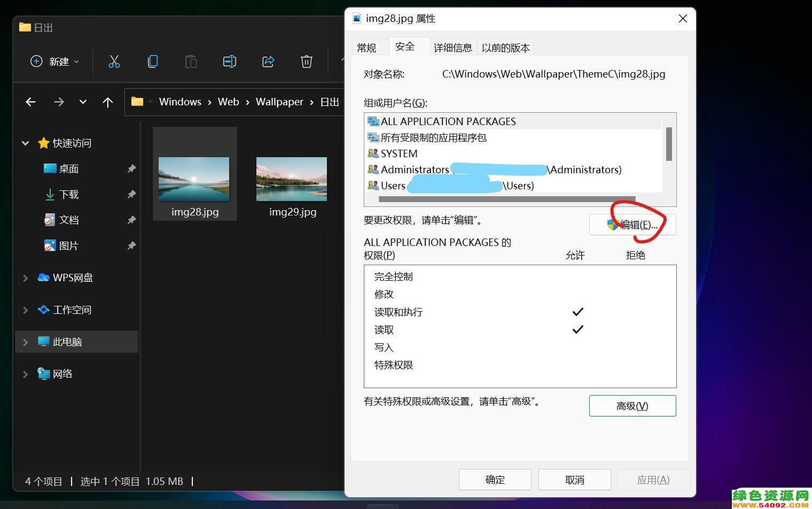
Task: Click the pin icon next to 文档
Action: (131, 220)
